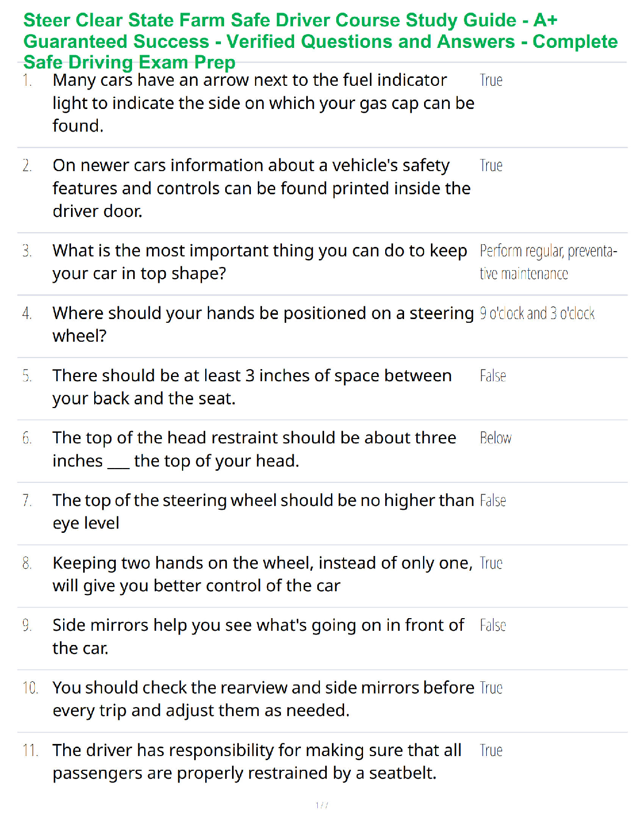The height and width of the screenshot is (834, 644).
Task: Click the 'Below' answer for question 6
Action: 495,438
